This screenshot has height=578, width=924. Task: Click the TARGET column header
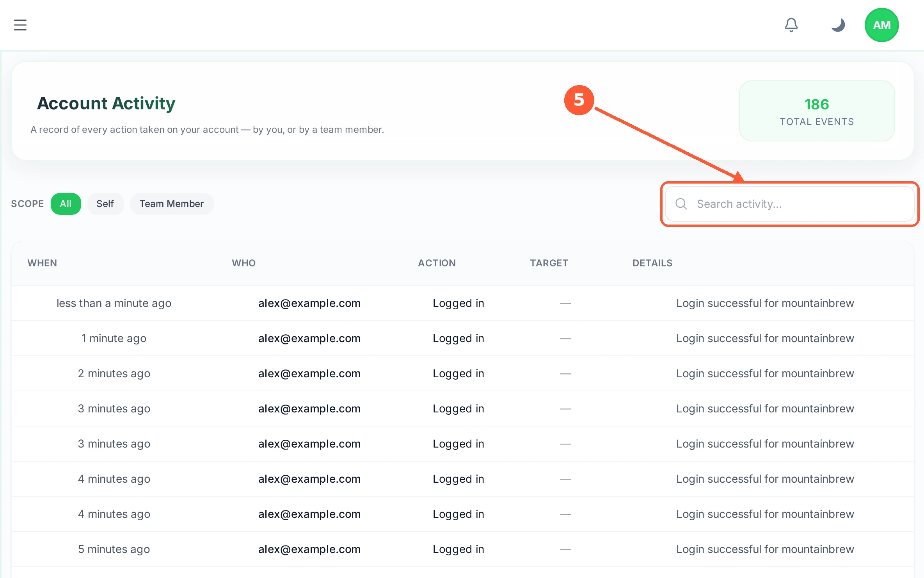click(x=549, y=263)
